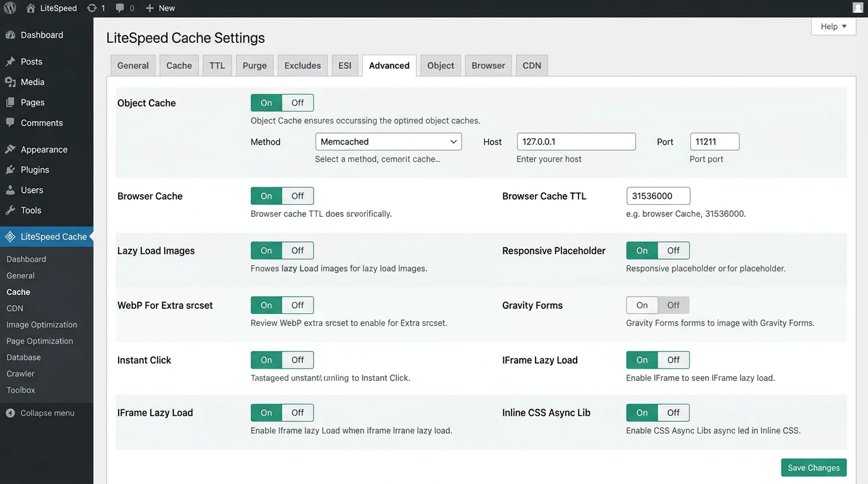The height and width of the screenshot is (484, 868).
Task: Disable IFrame Lazy Load beside Inline CSS
Action: [x=298, y=413]
